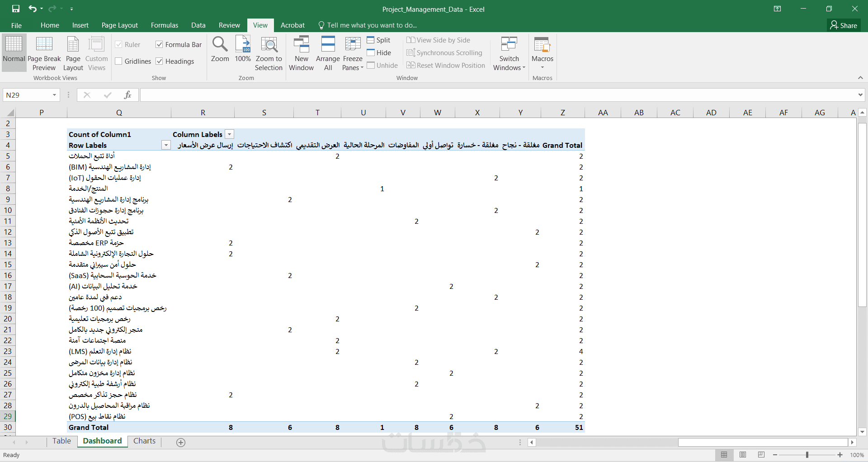Image resolution: width=868 pixels, height=462 pixels.
Task: Click the zoom in plus button
Action: (840, 455)
